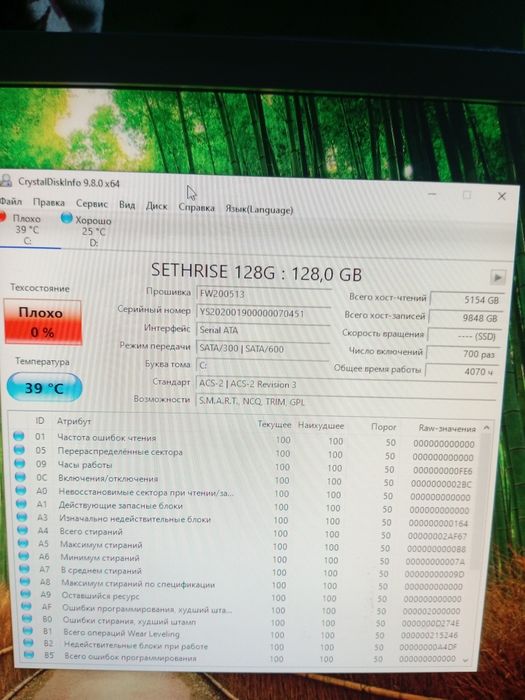
Task: Open the Вид menu
Action: (127, 205)
